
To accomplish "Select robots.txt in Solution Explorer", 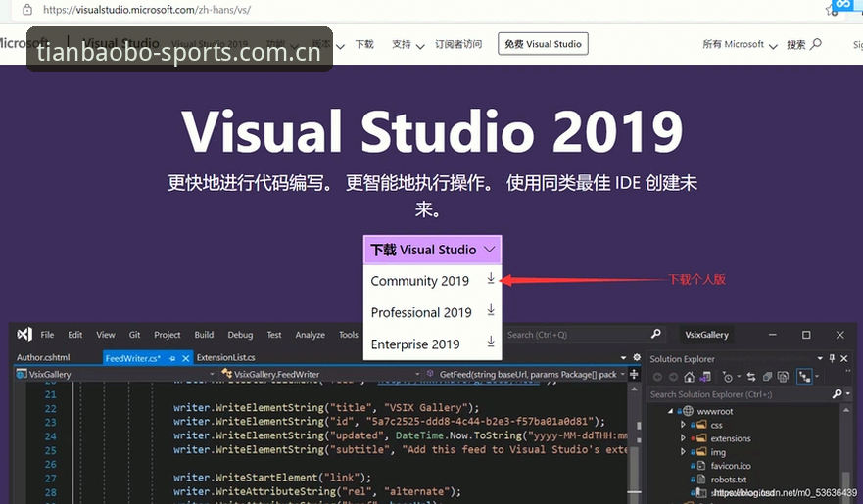I will point(728,480).
